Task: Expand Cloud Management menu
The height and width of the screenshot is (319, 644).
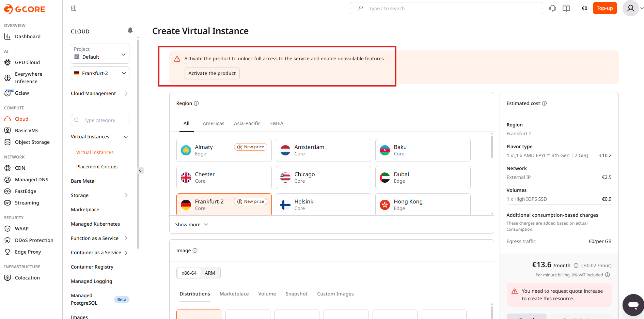Action: [x=99, y=93]
